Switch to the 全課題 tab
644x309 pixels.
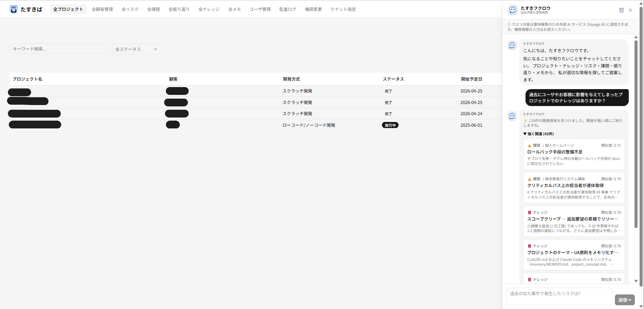coord(153,9)
